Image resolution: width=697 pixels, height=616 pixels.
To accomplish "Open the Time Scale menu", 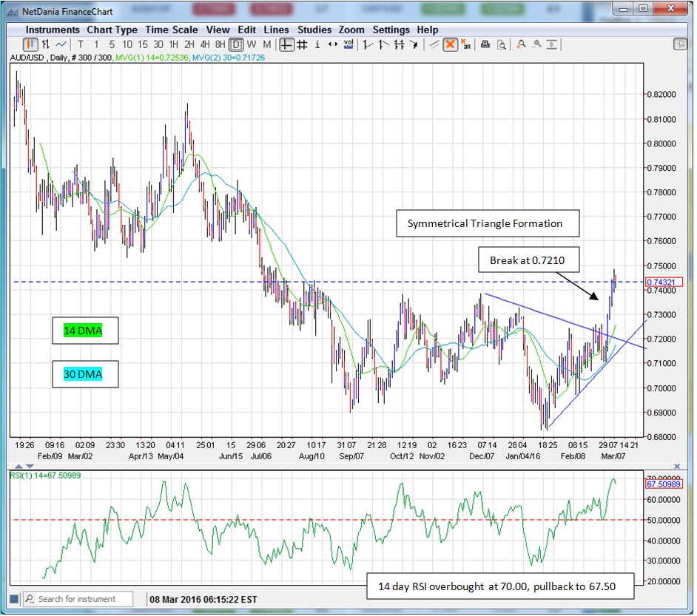I will point(171,30).
